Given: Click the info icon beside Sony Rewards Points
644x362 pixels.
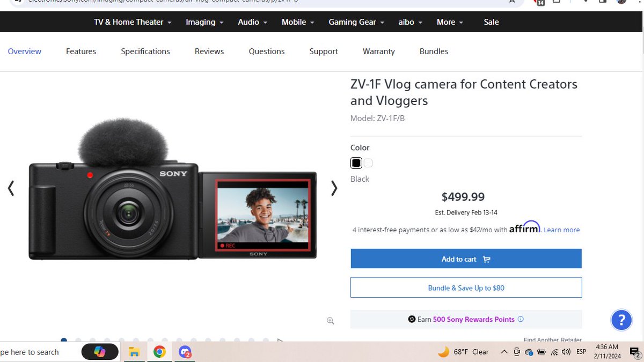Looking at the screenshot, I should pos(521,319).
